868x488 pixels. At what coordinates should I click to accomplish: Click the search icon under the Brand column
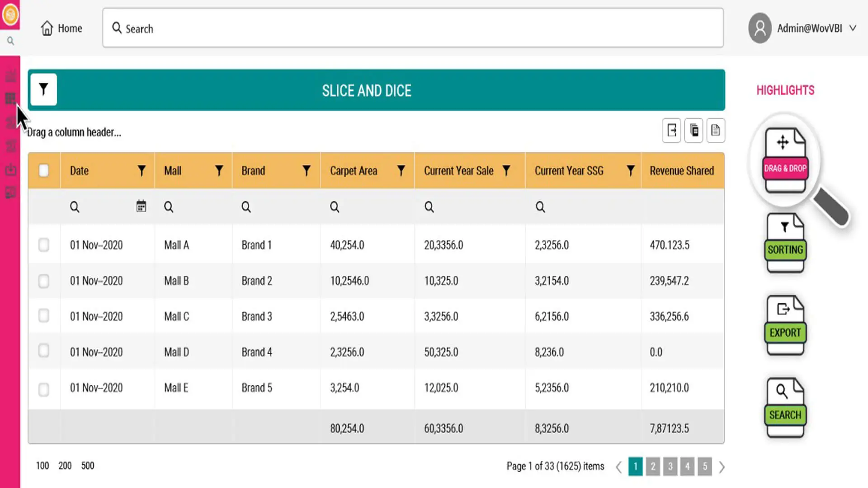pos(246,207)
